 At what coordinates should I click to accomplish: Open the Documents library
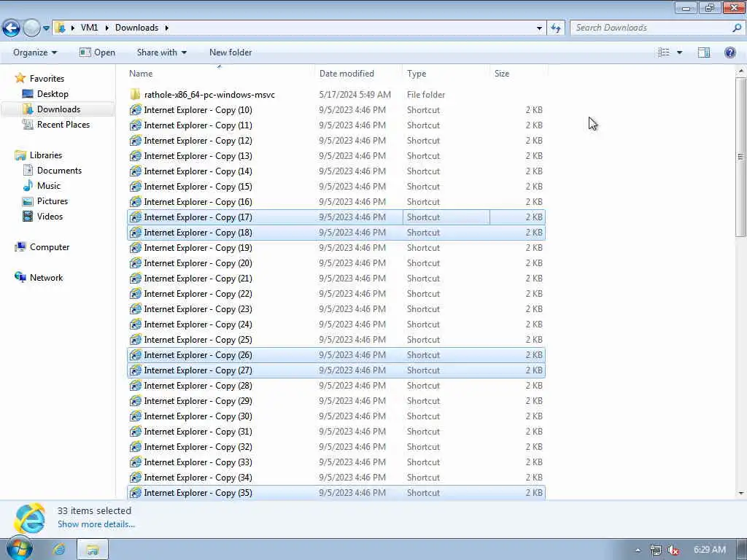[59, 171]
